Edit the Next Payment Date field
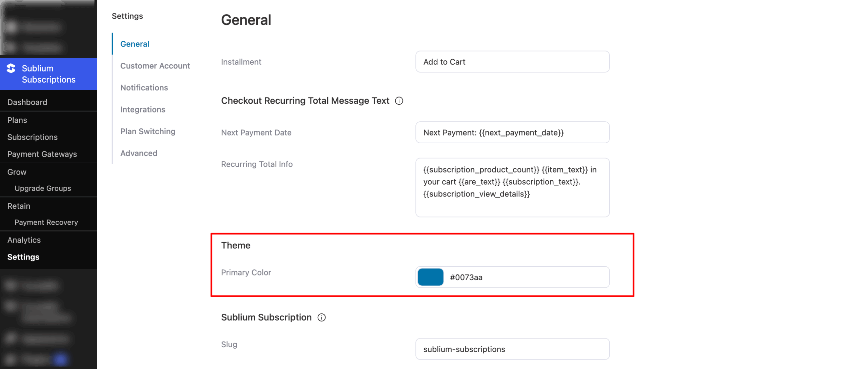 pos(512,132)
